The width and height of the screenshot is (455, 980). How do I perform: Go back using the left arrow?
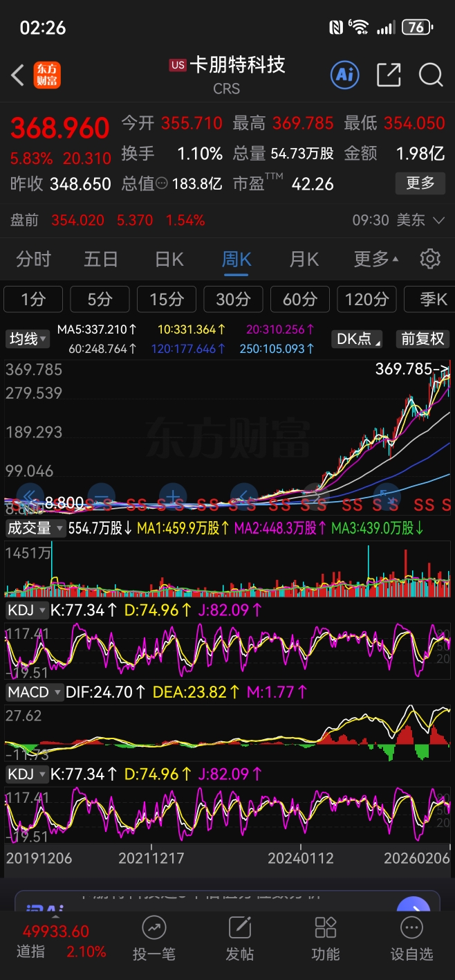click(18, 75)
